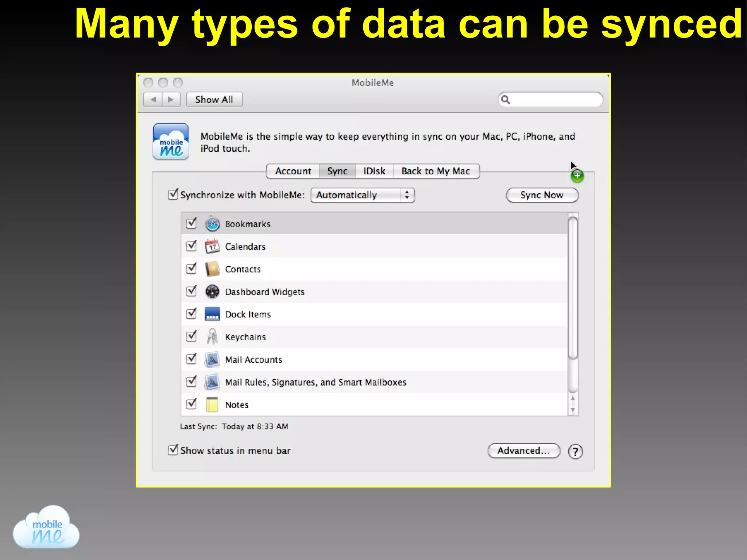Go back with the left arrow button
Screen dimensions: 747x560
153,100
